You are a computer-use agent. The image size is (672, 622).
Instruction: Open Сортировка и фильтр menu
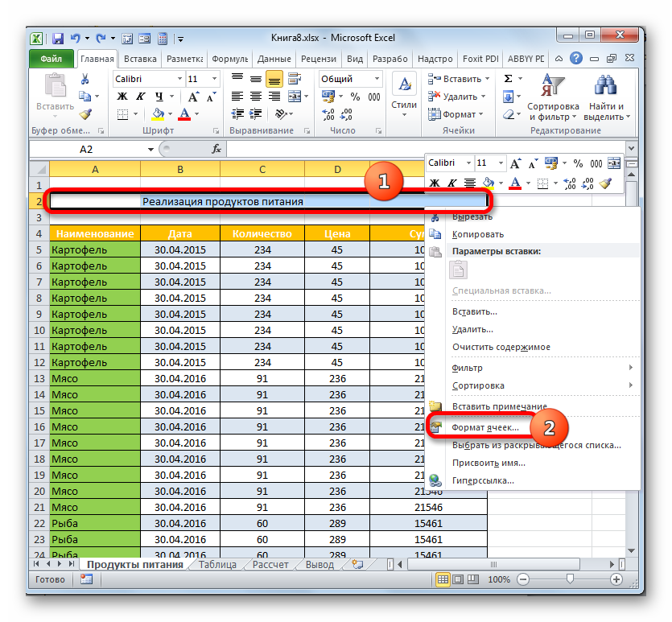point(553,97)
